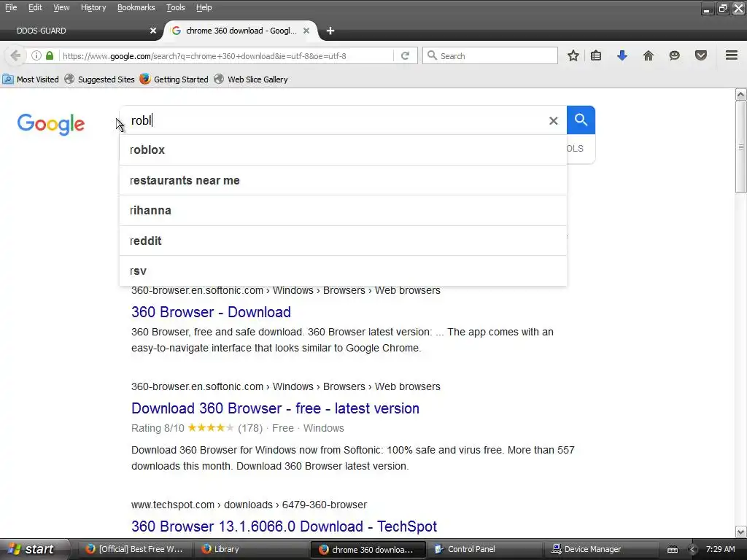Open the Most Visited bookmarks folder
The height and width of the screenshot is (560, 747).
click(31, 79)
